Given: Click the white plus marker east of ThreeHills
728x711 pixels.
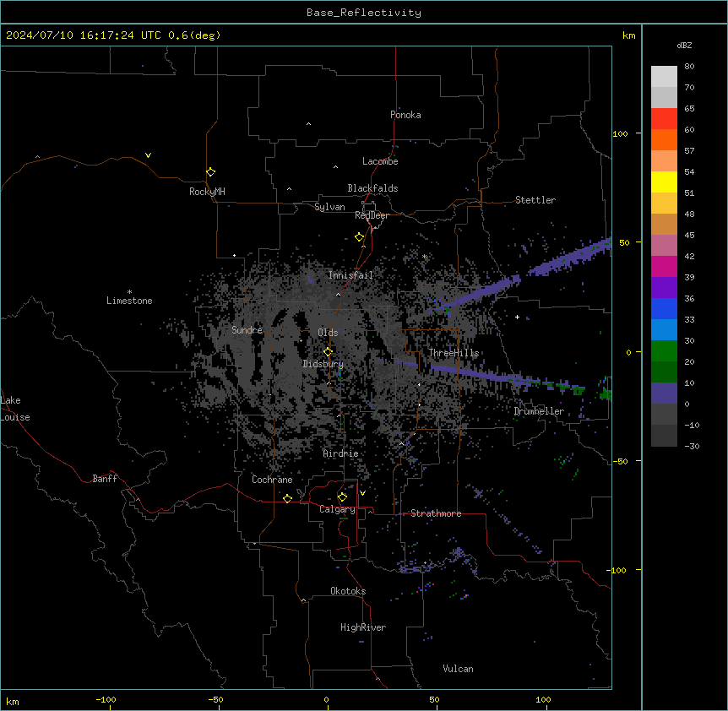Looking at the screenshot, I should coord(517,317).
